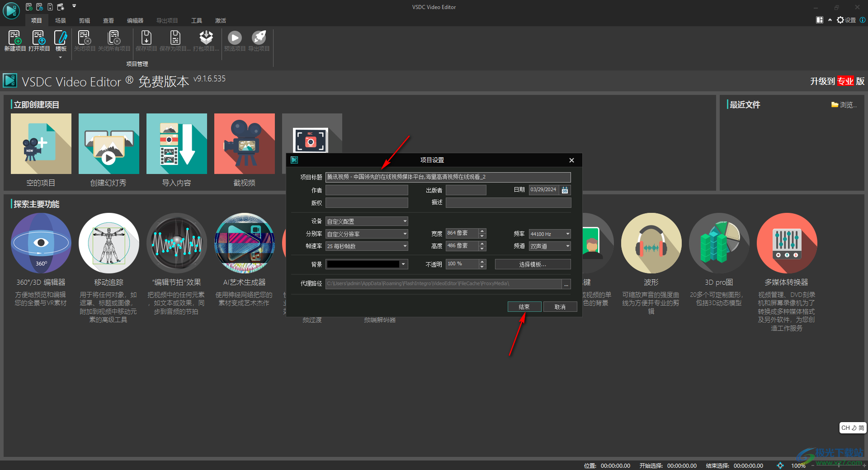868x470 pixels.
Task: Click the Publisher (出版者) input field
Action: pyautogui.click(x=466, y=190)
